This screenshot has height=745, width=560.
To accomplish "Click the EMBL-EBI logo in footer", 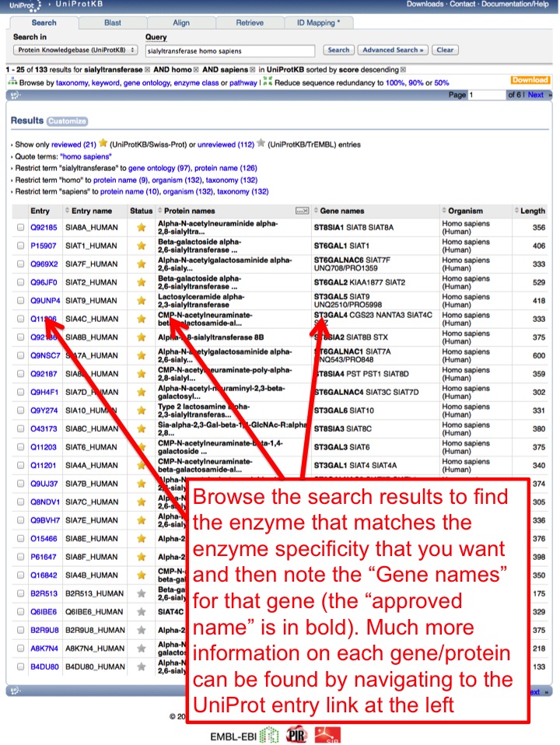I will click(x=244, y=736).
